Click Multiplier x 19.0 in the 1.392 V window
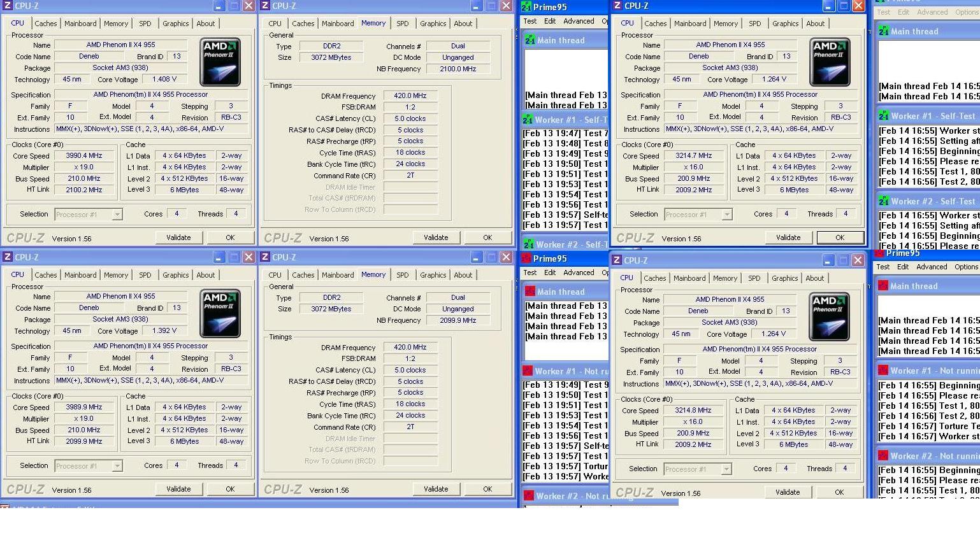Viewport: 980px width, 559px height. 84,418
